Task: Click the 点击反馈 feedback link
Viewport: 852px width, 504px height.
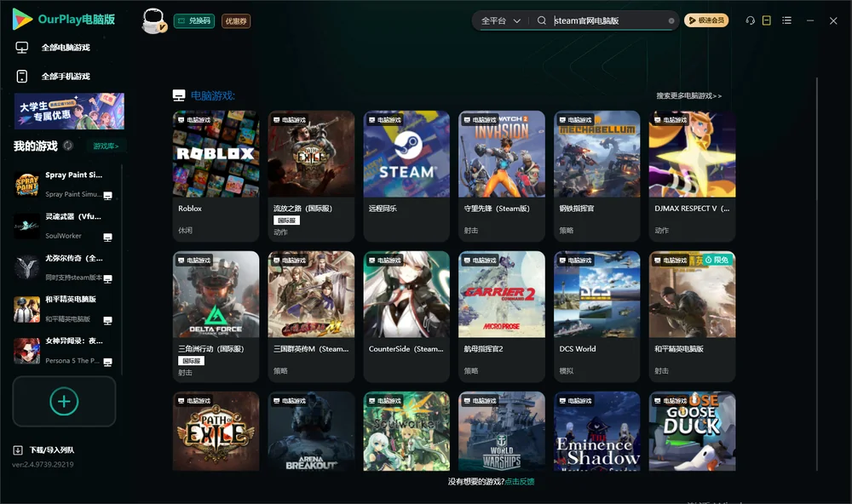Action: [520, 481]
